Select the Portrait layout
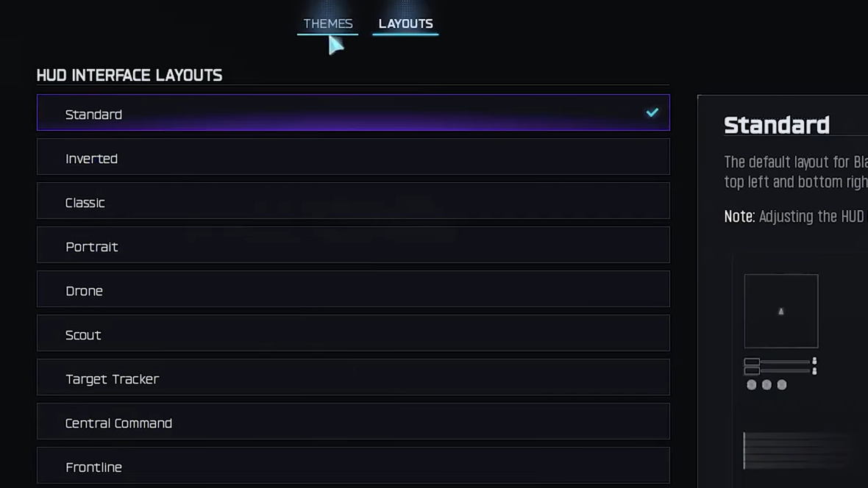Viewport: 868px width, 488px height. pos(353,245)
